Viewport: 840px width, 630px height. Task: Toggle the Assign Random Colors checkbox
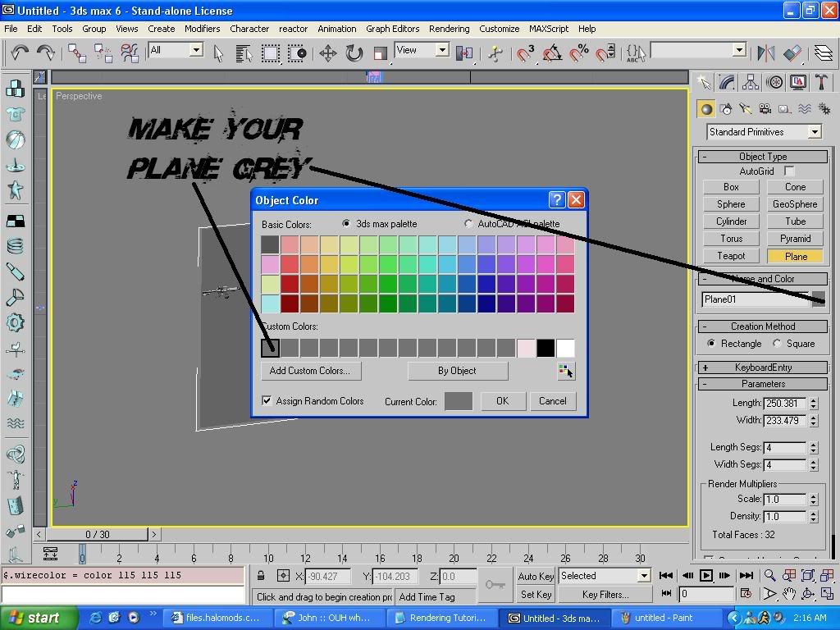point(267,400)
